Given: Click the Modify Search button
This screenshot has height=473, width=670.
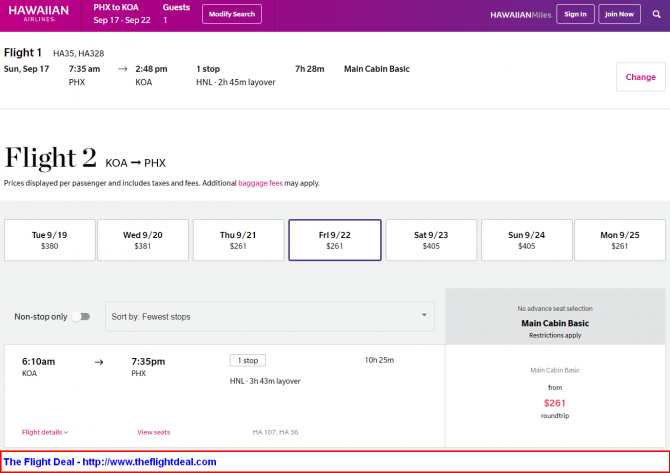Looking at the screenshot, I should 232,14.
